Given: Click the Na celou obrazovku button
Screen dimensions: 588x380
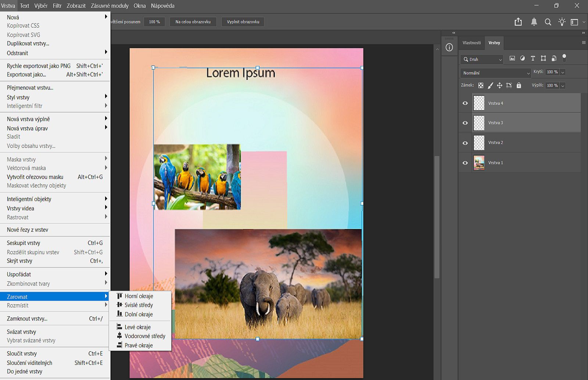Looking at the screenshot, I should click(193, 22).
